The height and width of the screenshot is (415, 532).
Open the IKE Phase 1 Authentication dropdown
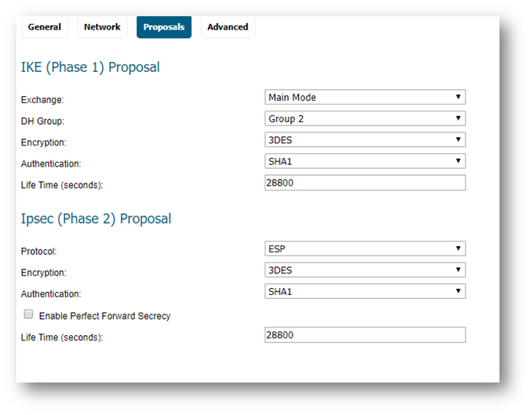(365, 161)
